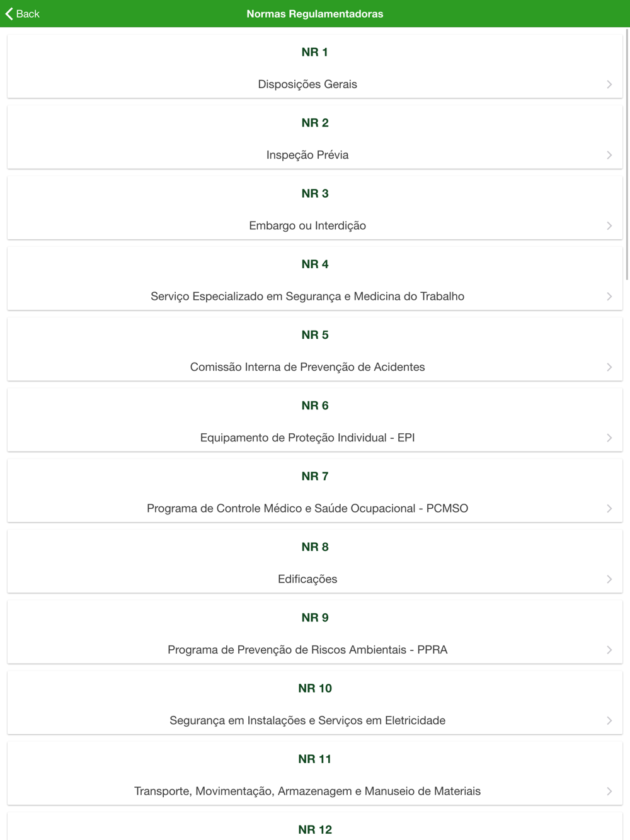Tap the chevron next to Edificações
Screen dimensions: 630x840
tap(609, 579)
